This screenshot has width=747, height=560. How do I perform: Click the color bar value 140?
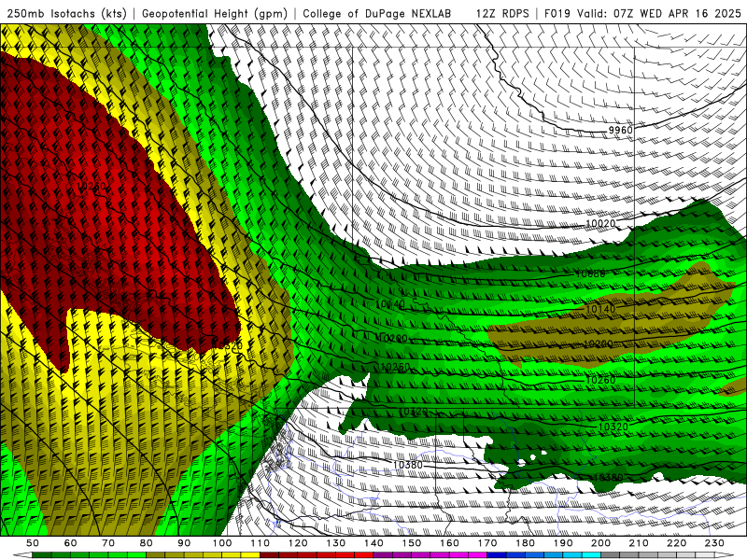pos(373,543)
